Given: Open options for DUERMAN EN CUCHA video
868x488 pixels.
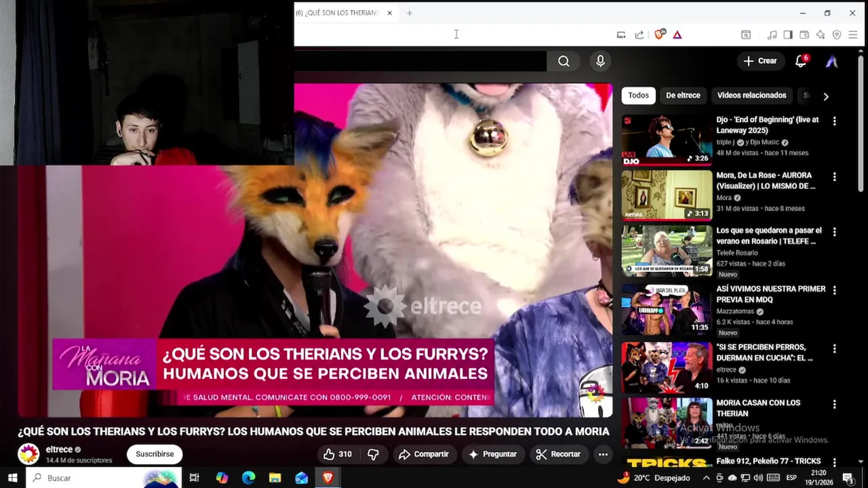Looking at the screenshot, I should pyautogui.click(x=835, y=348).
